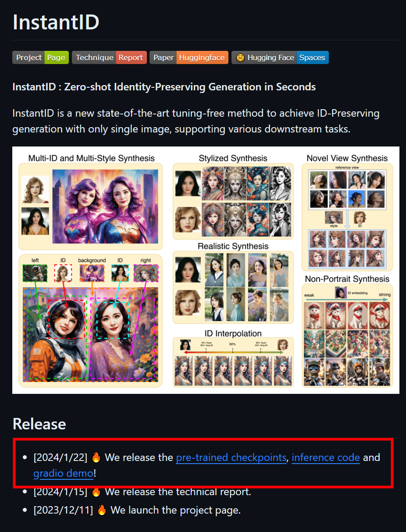
Task: Click the InstantID main heading
Action: point(56,22)
